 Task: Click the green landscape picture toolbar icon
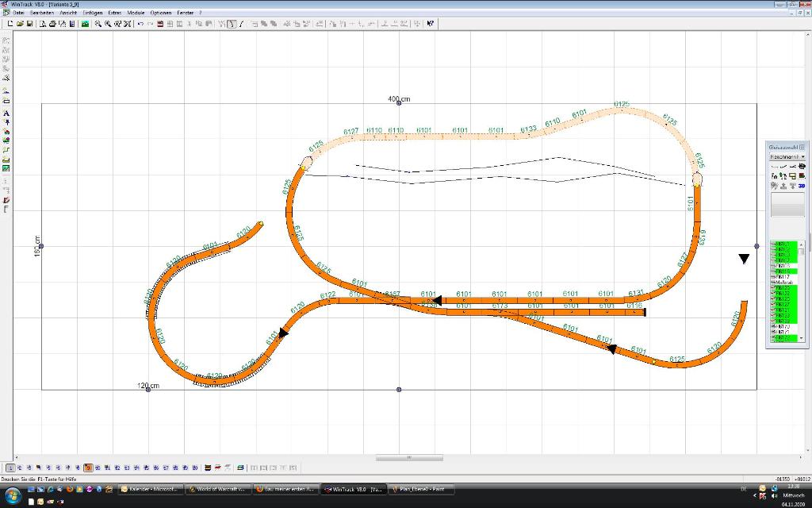pos(85,23)
